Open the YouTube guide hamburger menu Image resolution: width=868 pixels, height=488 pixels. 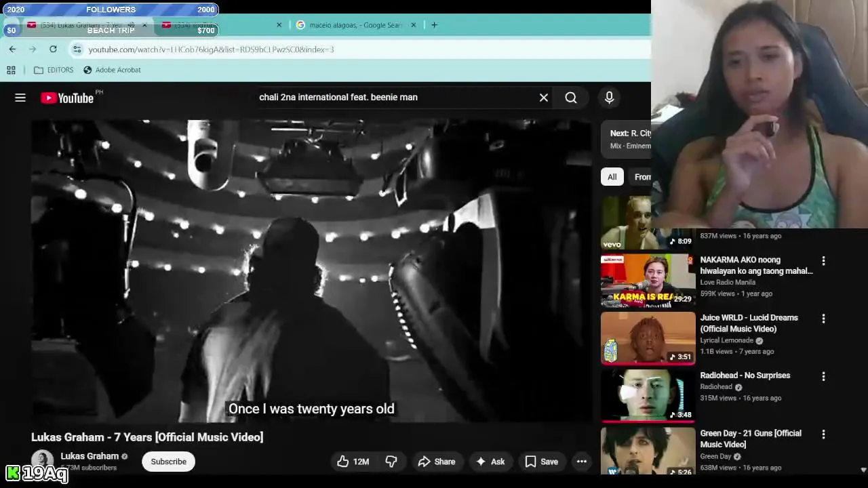click(20, 98)
